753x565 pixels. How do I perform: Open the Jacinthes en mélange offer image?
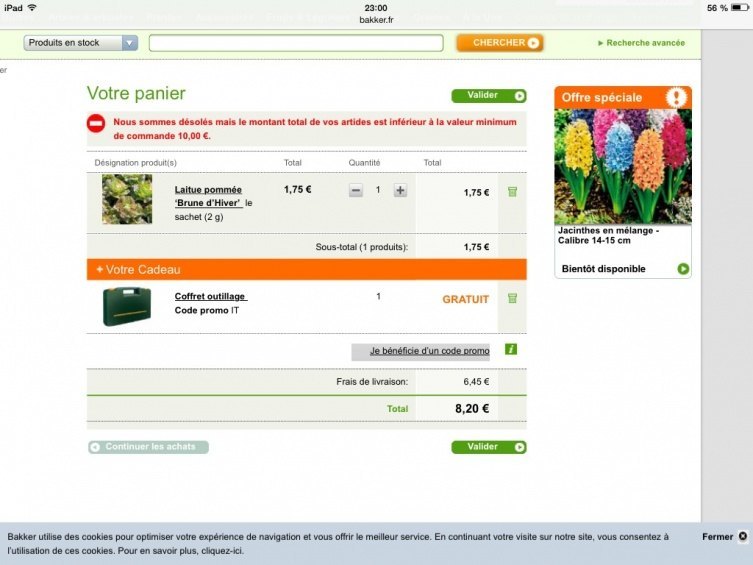[623, 166]
